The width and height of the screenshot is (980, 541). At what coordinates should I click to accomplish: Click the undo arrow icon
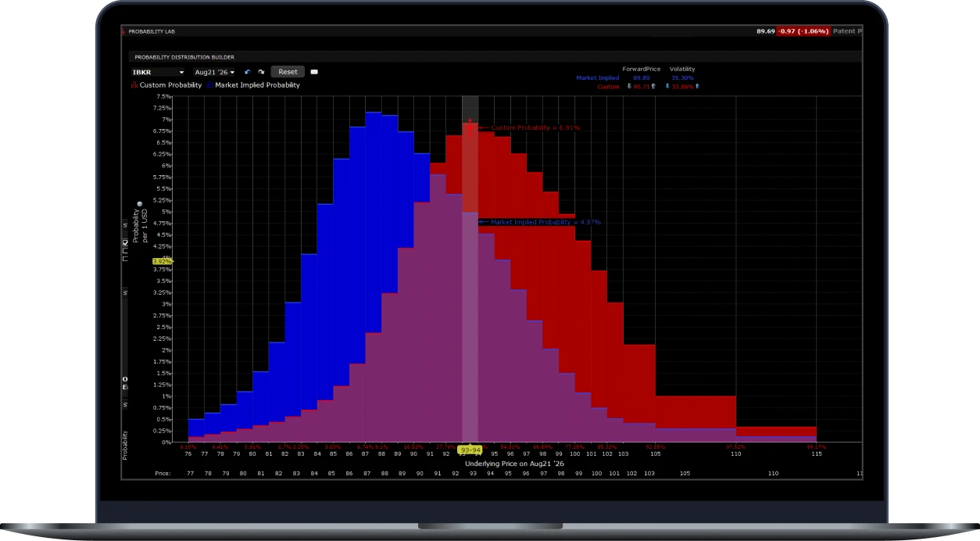(x=248, y=72)
